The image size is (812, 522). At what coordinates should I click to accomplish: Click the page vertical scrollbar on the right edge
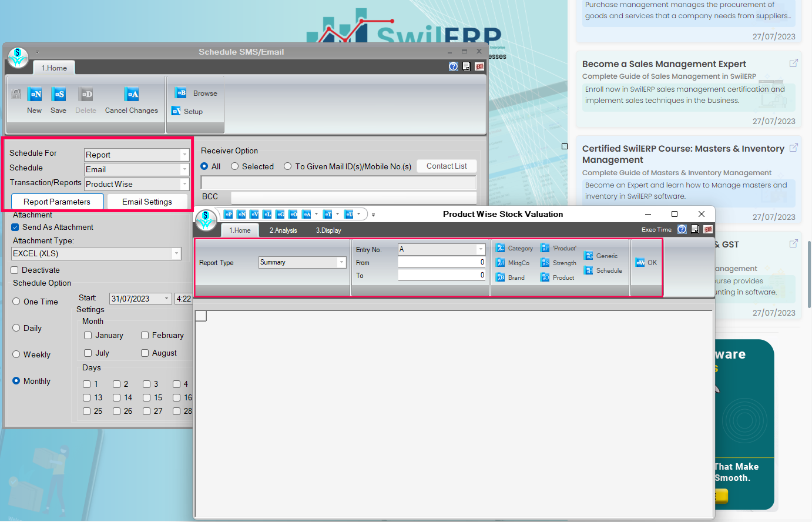coord(809,274)
